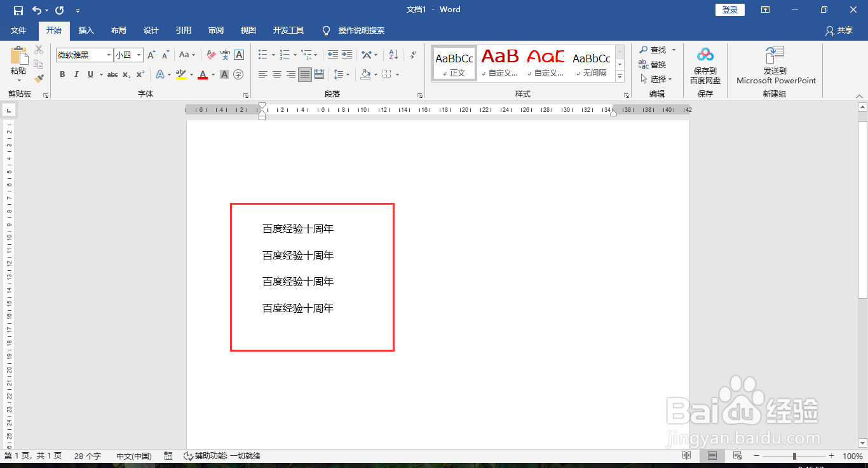868x468 pixels.
Task: Open the font name dropdown 微软雅黑
Action: coord(109,55)
